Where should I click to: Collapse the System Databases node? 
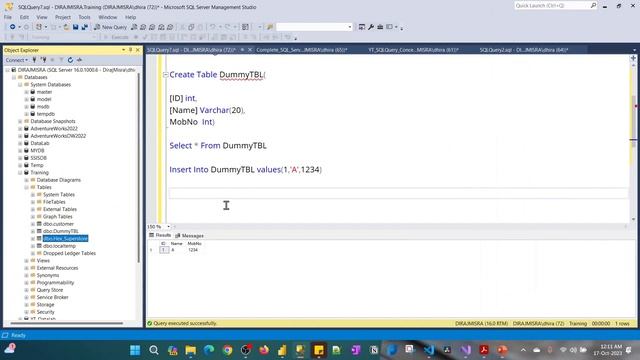coord(20,84)
